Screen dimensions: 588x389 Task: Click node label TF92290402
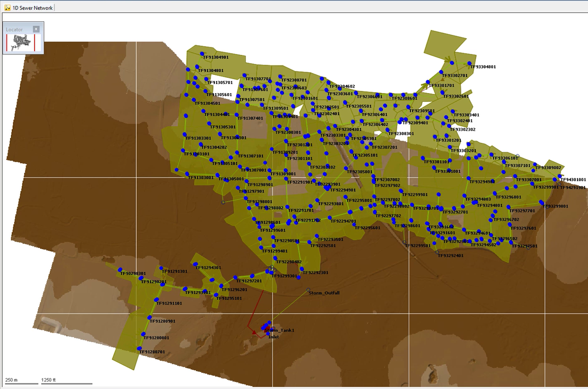coord(289,262)
